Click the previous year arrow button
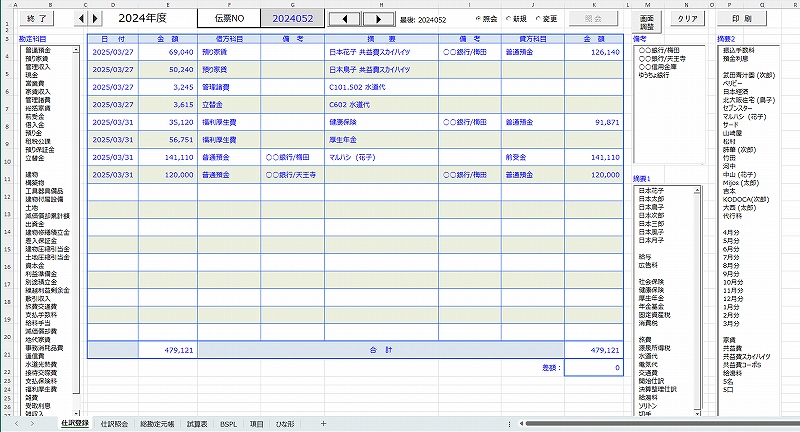Screen dimensions: 800x432 (x=81, y=18)
